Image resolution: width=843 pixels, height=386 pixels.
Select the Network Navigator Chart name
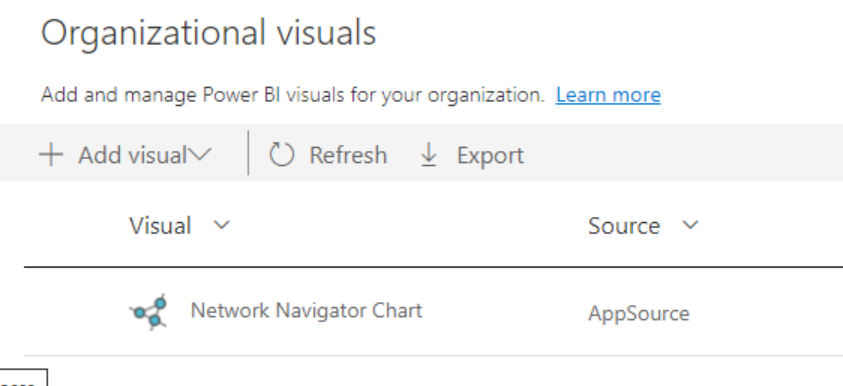(306, 311)
